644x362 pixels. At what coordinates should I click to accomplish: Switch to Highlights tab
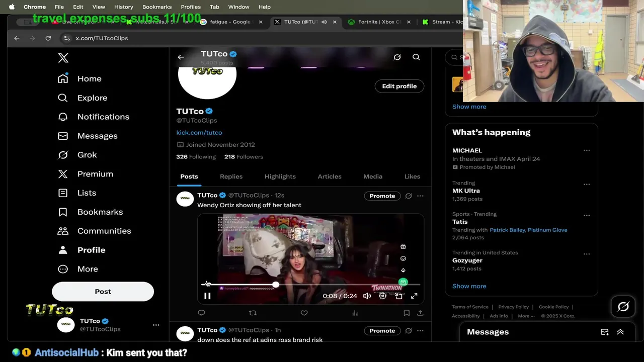pyautogui.click(x=280, y=176)
